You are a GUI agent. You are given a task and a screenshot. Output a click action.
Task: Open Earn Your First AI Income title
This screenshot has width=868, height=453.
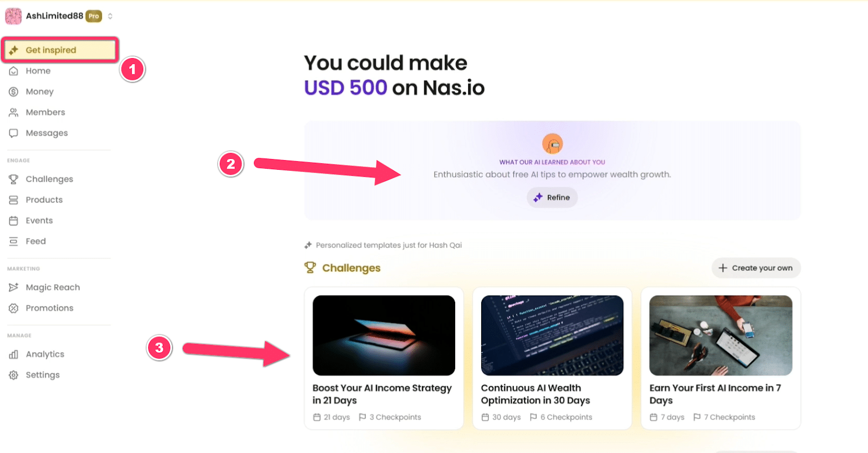[x=714, y=394]
